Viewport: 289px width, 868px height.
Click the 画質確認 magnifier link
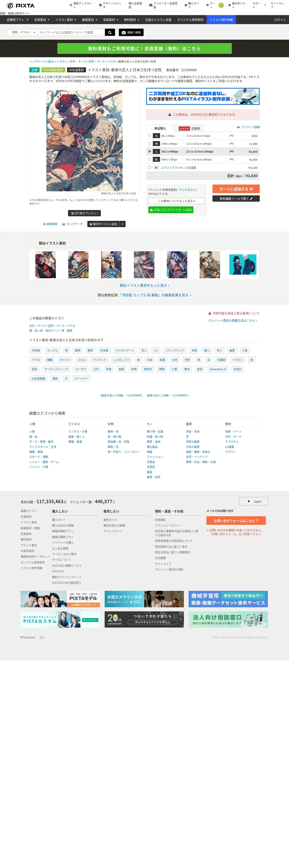coord(50,224)
